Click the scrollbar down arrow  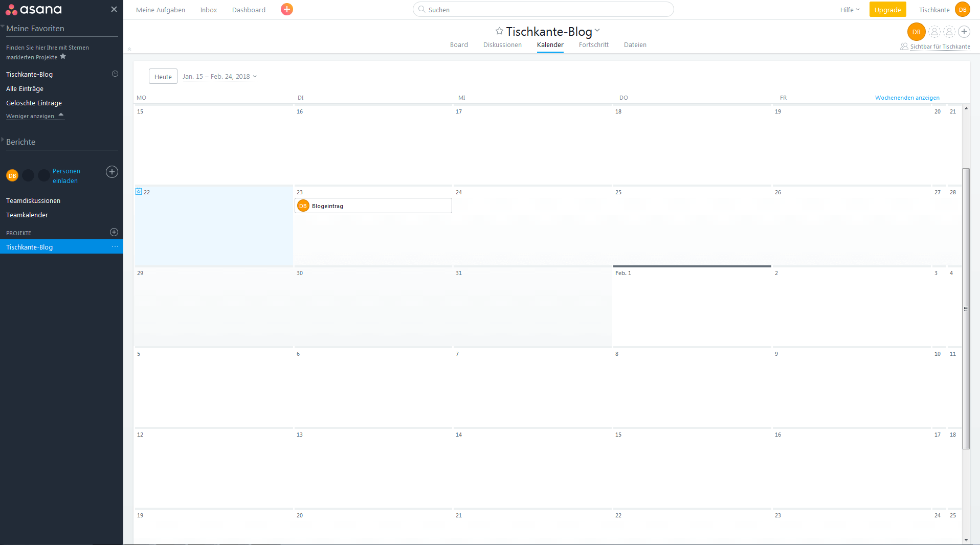[966, 540]
